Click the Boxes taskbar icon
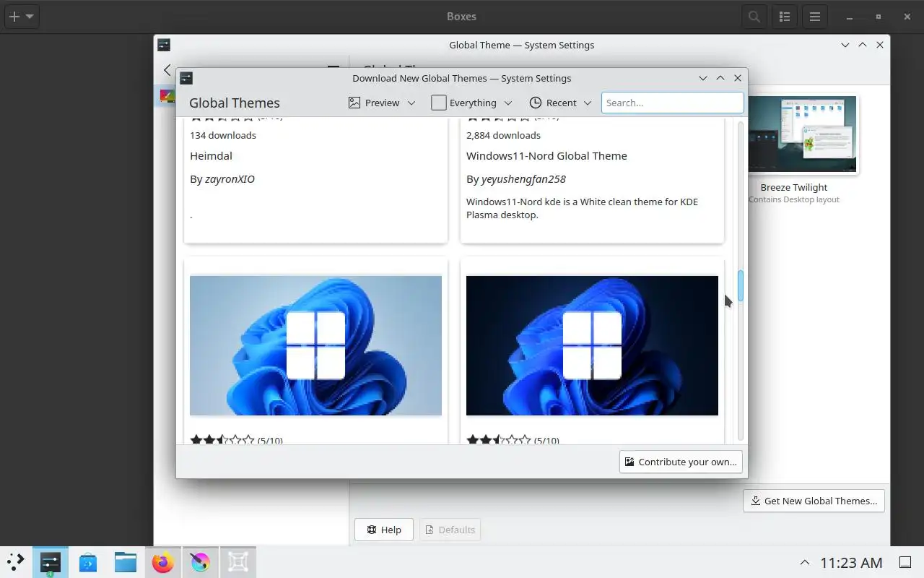 pos(238,562)
